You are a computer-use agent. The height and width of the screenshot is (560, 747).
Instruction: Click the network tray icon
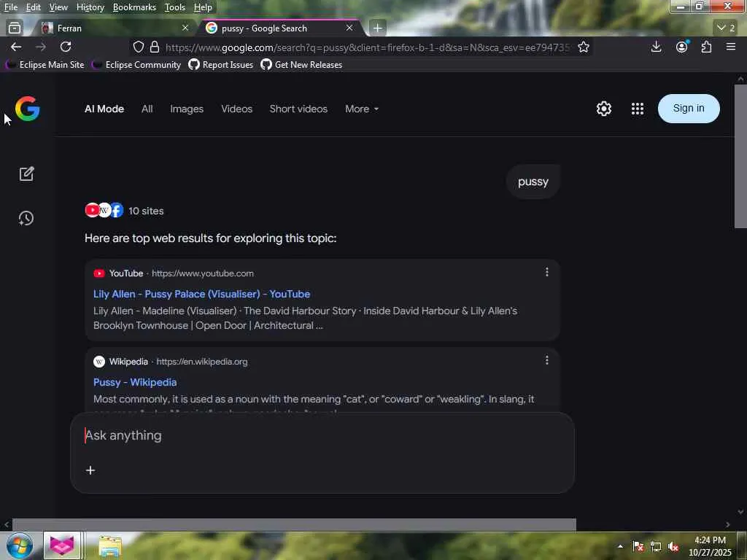pyautogui.click(x=656, y=547)
